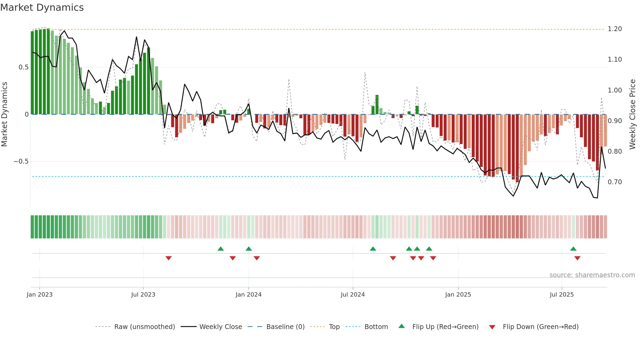Image resolution: width=644 pixels, height=362 pixels.
Task: Click the 1.20 right axis tick label
Action: pos(615,29)
